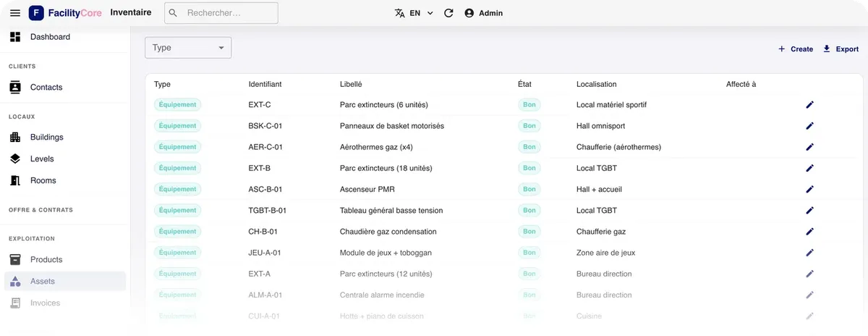This screenshot has width=868, height=336.
Task: Click the Équipement chip in EXT-C row
Action: coord(177,105)
